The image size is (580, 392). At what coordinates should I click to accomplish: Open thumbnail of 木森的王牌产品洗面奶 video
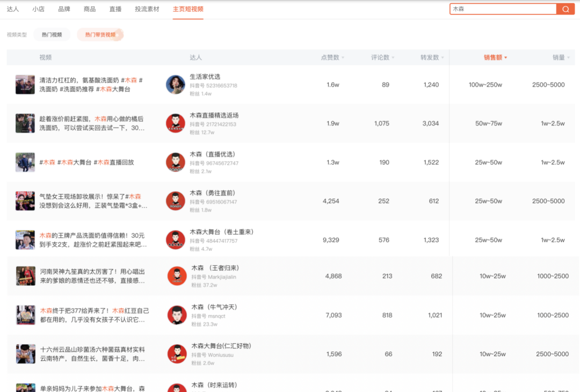coord(25,240)
